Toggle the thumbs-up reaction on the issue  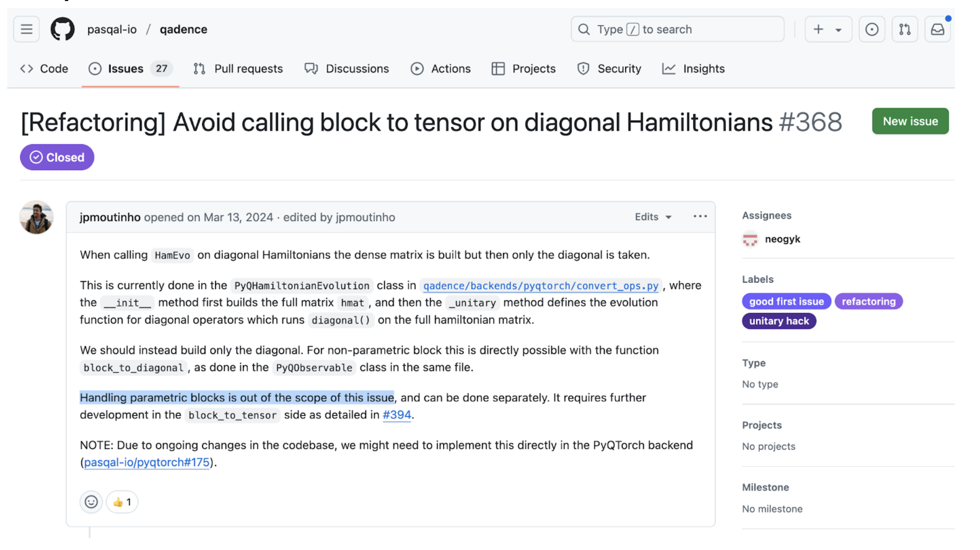point(122,502)
